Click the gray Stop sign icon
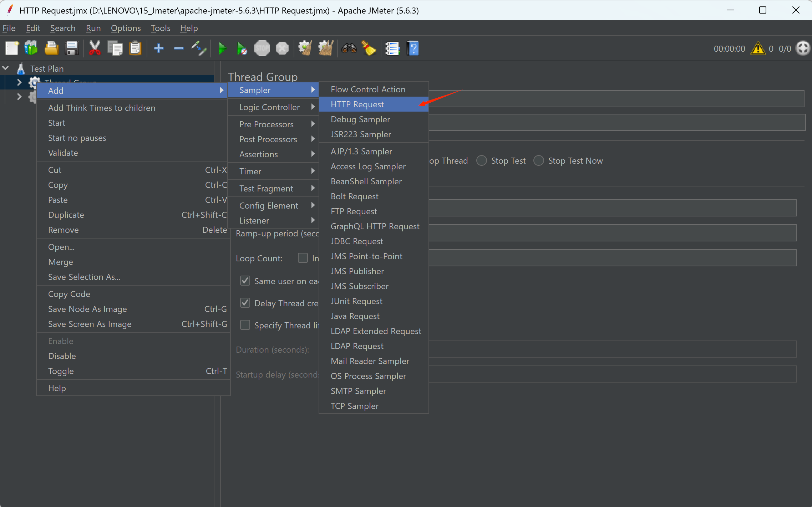This screenshot has height=507, width=812. click(x=262, y=48)
